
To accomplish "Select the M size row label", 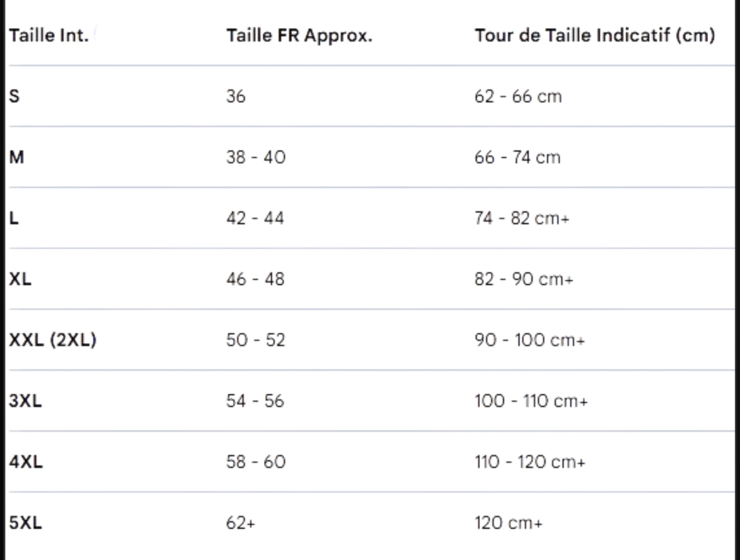I will (15, 157).
